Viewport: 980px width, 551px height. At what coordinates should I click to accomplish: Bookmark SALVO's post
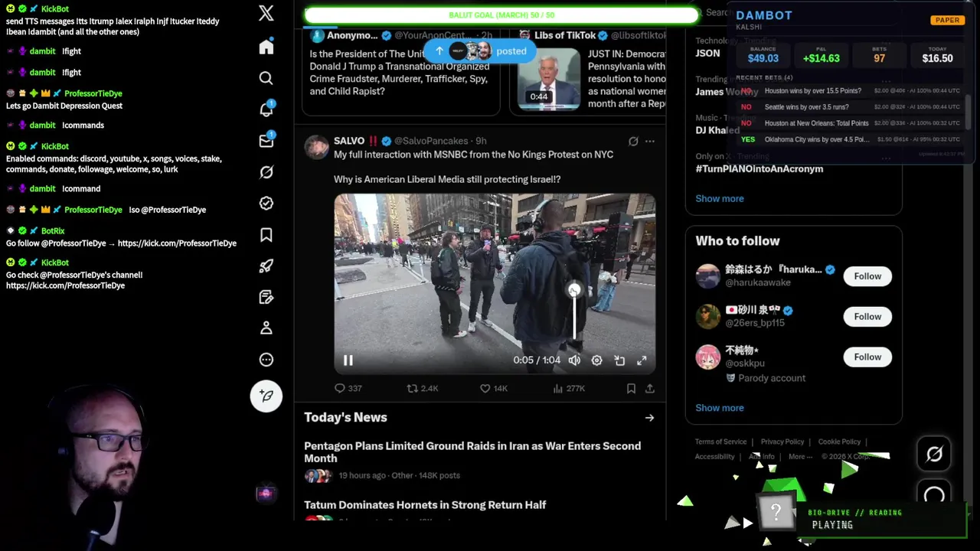pos(631,389)
